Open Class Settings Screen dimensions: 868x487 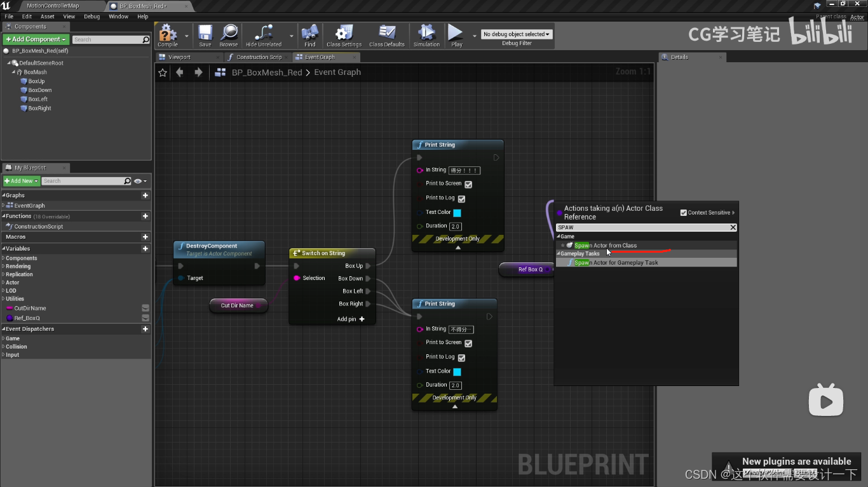tap(344, 36)
